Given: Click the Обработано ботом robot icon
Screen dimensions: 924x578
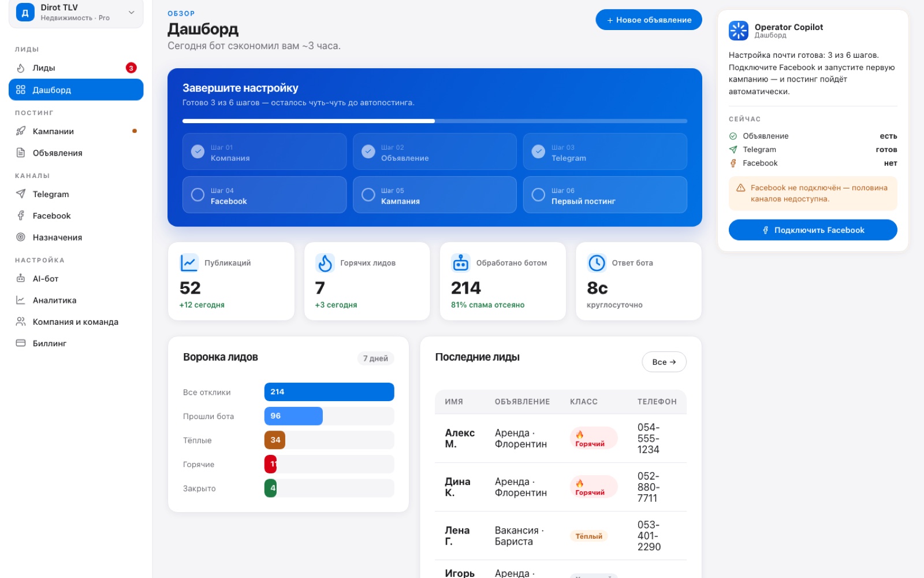Looking at the screenshot, I should point(461,263).
